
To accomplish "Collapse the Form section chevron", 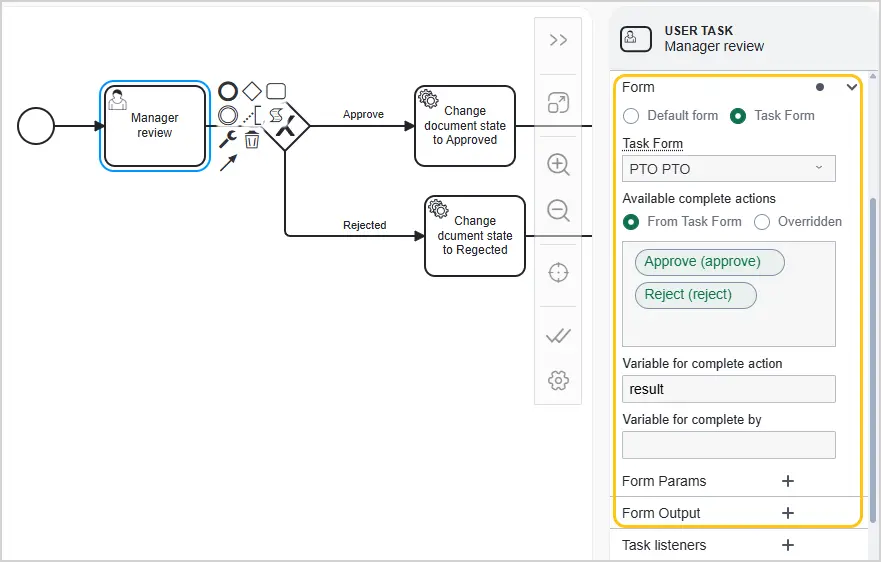I will tap(852, 87).
